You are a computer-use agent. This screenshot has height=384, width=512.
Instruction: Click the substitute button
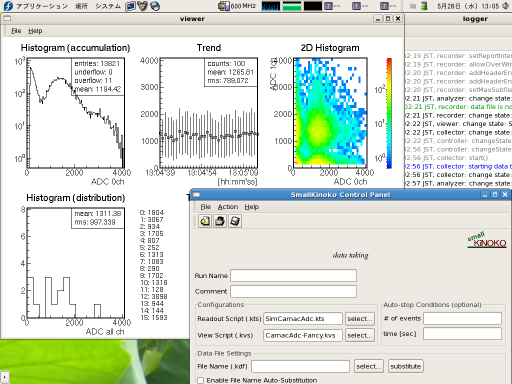pyautogui.click(x=406, y=366)
